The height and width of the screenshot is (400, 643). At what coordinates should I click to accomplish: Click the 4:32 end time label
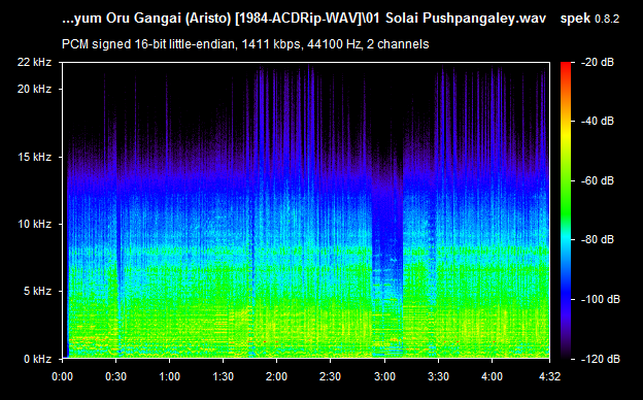[x=550, y=377]
